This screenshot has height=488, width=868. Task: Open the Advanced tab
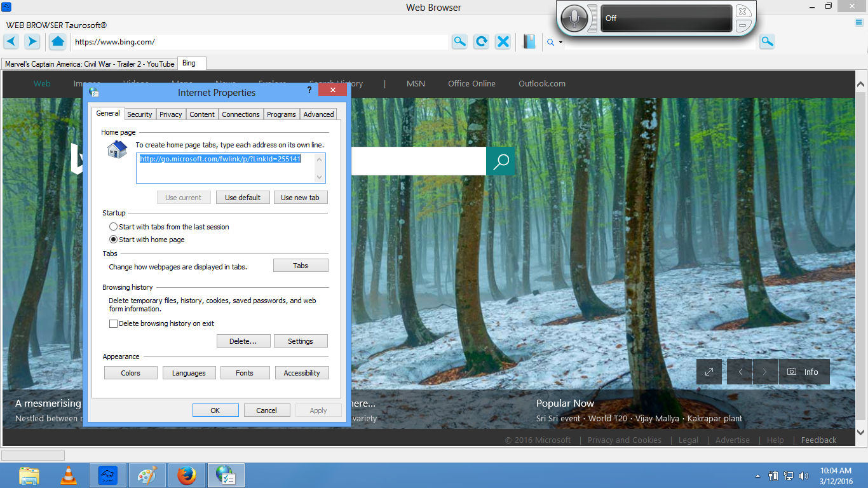tap(318, 114)
